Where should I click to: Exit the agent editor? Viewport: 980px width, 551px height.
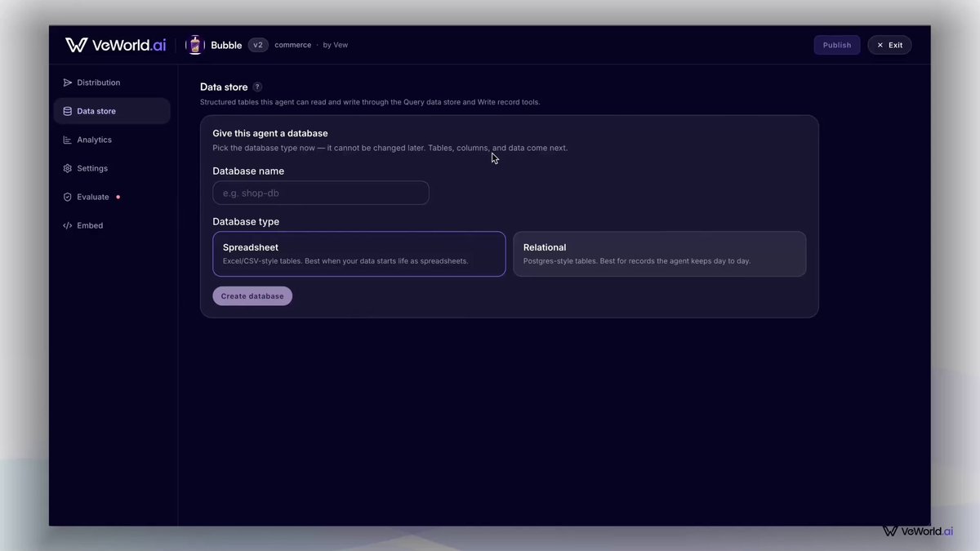point(889,45)
